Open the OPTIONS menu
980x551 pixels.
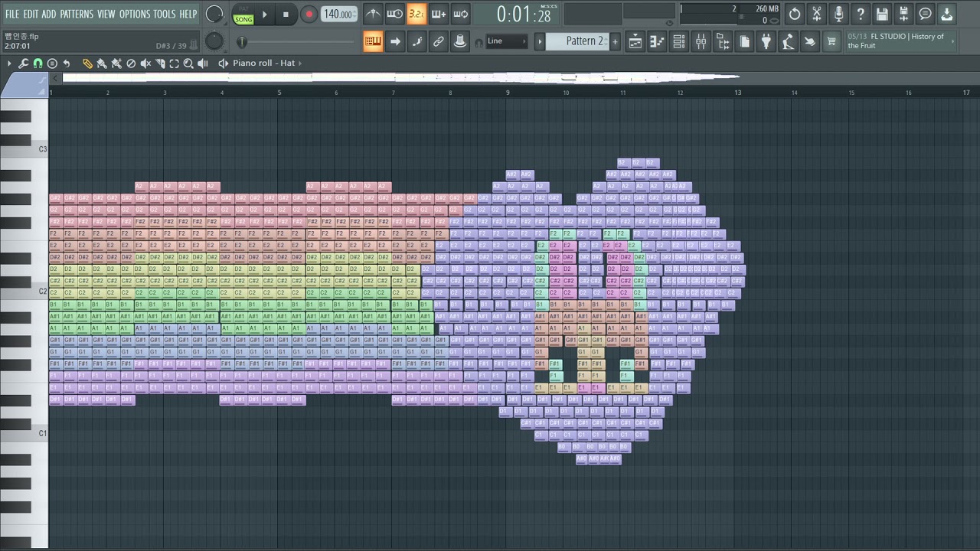coord(135,14)
